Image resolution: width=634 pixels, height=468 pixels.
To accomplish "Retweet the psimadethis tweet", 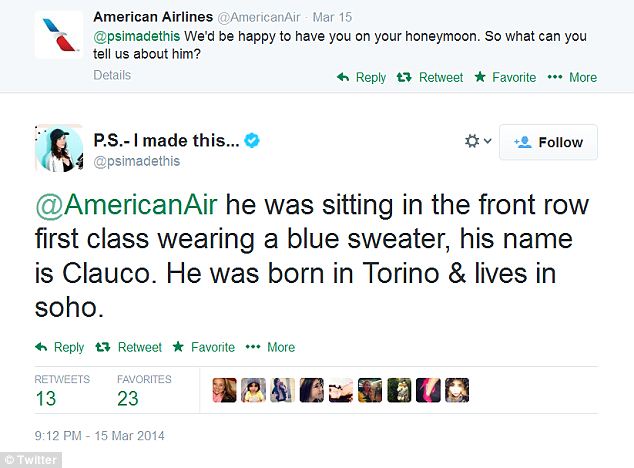I will pos(128,347).
